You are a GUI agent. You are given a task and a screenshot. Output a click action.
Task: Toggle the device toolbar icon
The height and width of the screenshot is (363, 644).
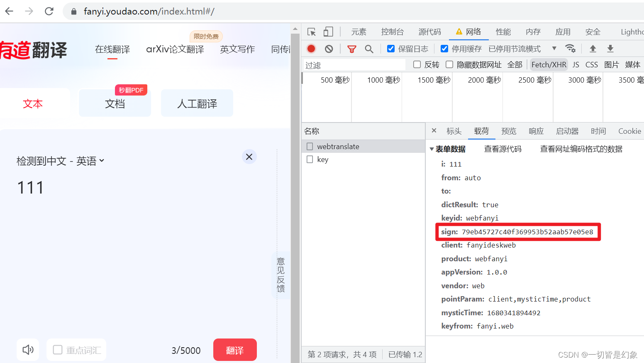pos(328,32)
